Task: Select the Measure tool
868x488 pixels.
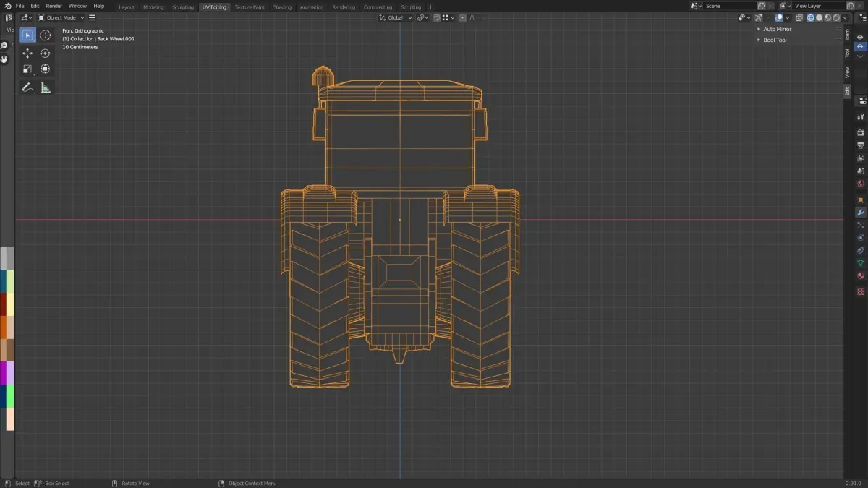Action: click(x=46, y=87)
